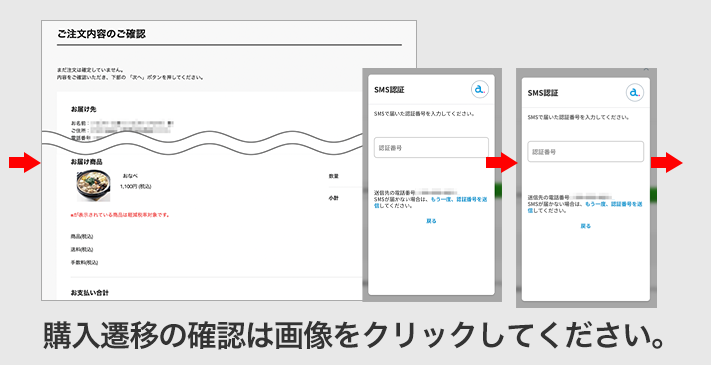Click the お支払い合計 label
The height and width of the screenshot is (365, 711).
pos(90,293)
